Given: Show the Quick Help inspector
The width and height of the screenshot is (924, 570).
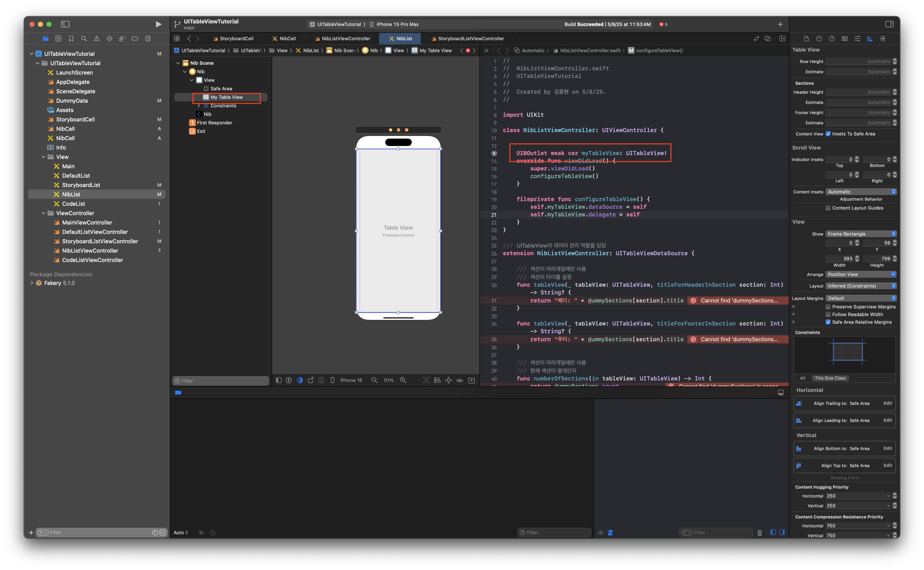Looking at the screenshot, I should (x=832, y=39).
